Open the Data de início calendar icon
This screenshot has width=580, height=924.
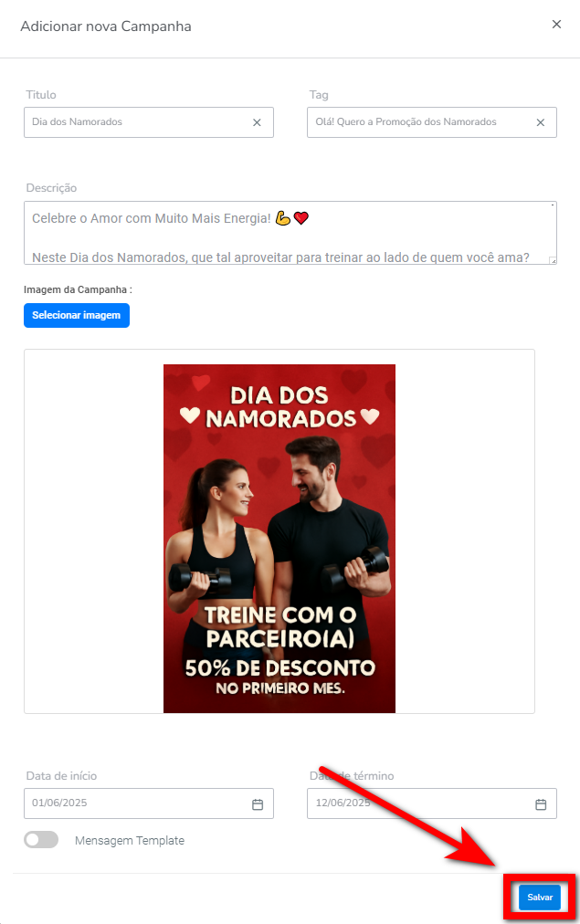[258, 804]
